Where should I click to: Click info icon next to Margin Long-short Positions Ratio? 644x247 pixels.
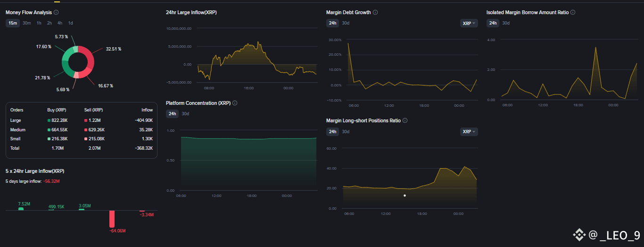click(x=405, y=120)
